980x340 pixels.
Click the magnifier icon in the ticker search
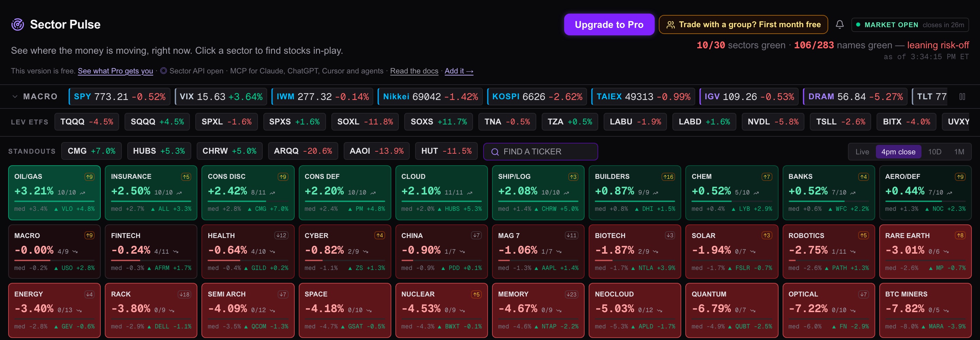495,152
